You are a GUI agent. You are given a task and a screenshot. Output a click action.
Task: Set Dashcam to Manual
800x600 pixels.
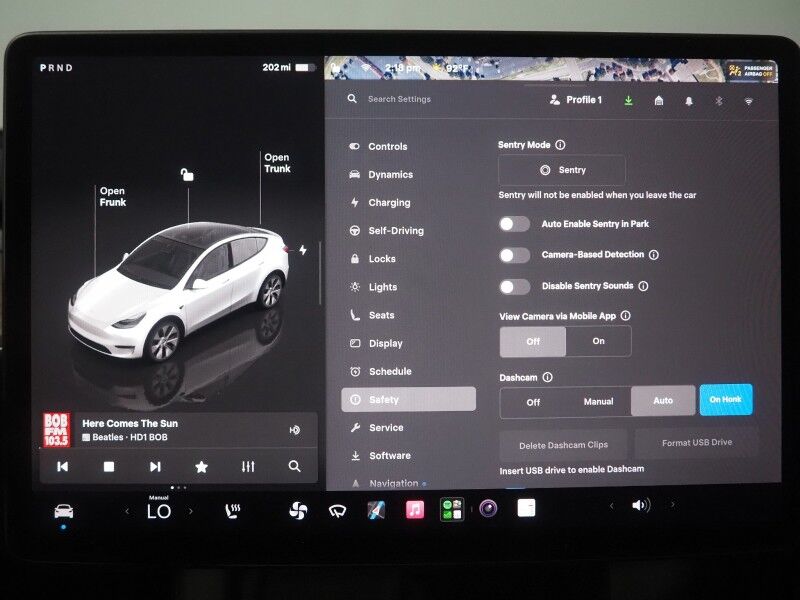[598, 402]
